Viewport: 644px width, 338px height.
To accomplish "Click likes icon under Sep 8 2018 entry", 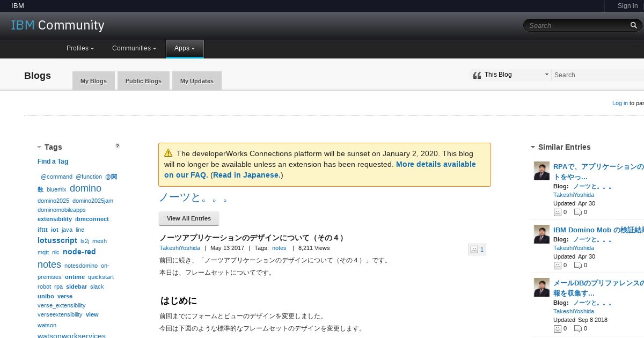I will pos(558,329).
